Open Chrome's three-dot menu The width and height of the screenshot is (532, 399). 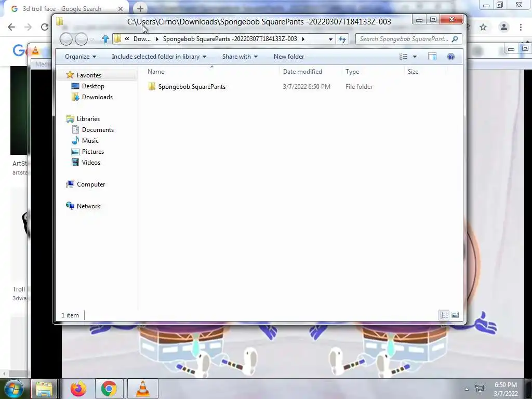coord(521,27)
